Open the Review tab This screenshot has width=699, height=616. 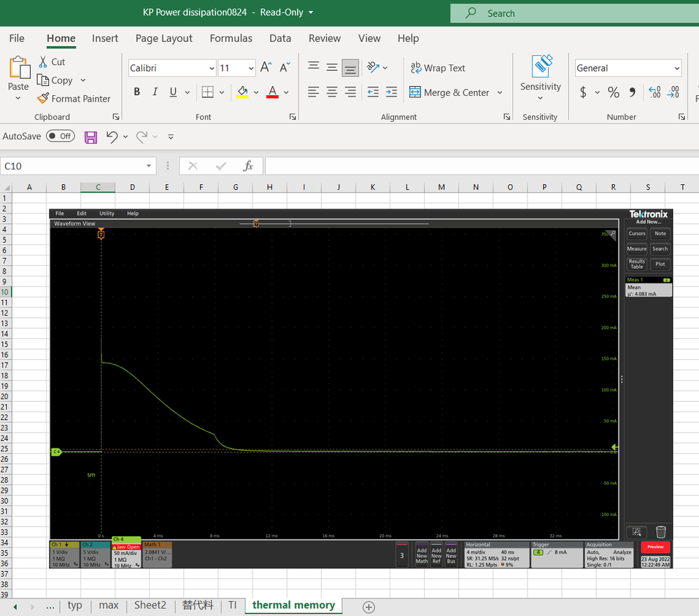pos(325,38)
